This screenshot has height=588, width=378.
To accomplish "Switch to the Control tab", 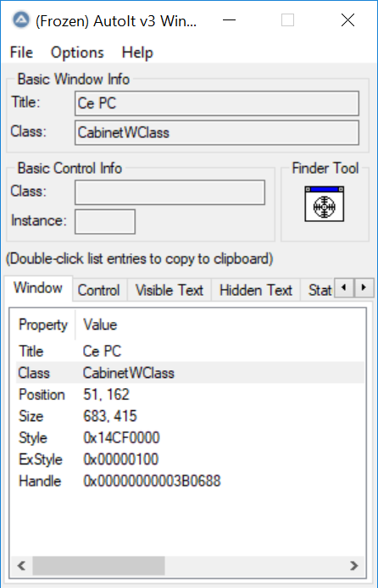I will point(99,290).
